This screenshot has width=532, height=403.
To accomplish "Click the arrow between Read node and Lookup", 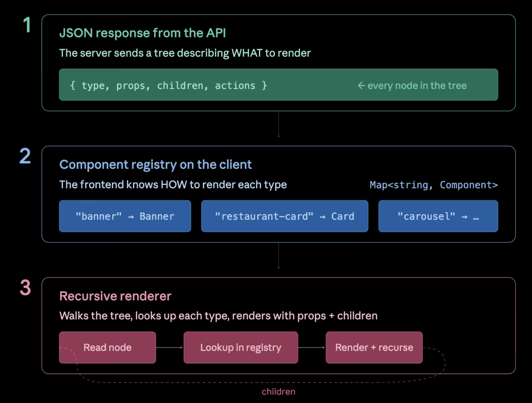I will click(170, 348).
